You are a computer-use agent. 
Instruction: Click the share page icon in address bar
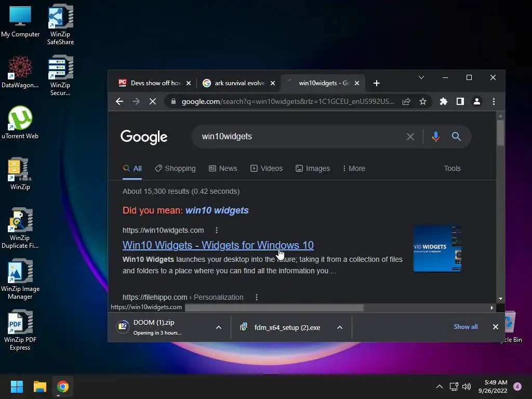(x=406, y=101)
